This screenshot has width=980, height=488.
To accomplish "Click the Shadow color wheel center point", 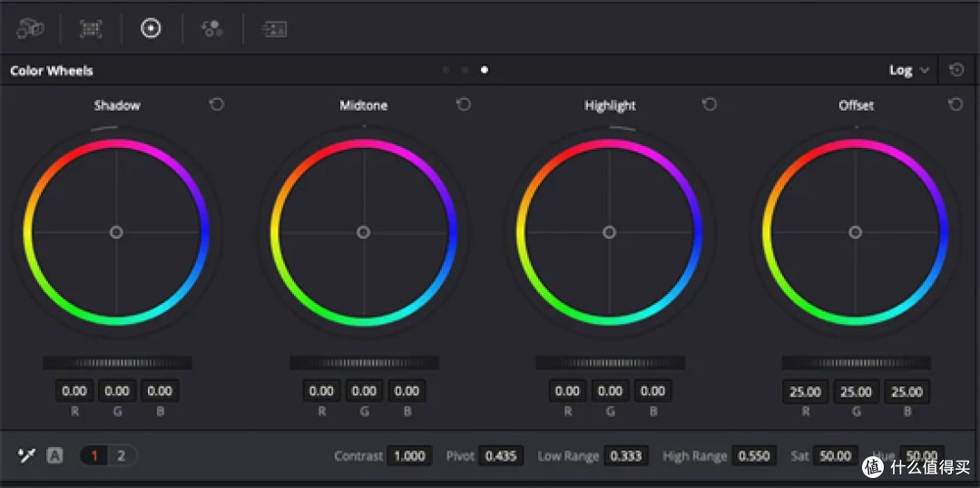I will (116, 232).
